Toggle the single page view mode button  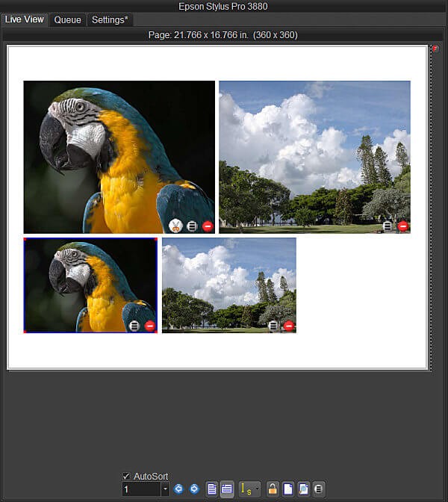pos(212,489)
